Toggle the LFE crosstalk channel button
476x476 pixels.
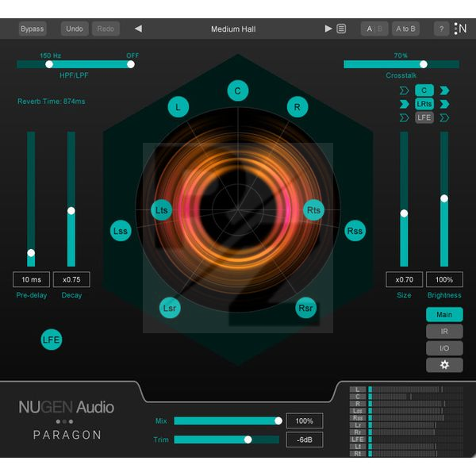424,117
